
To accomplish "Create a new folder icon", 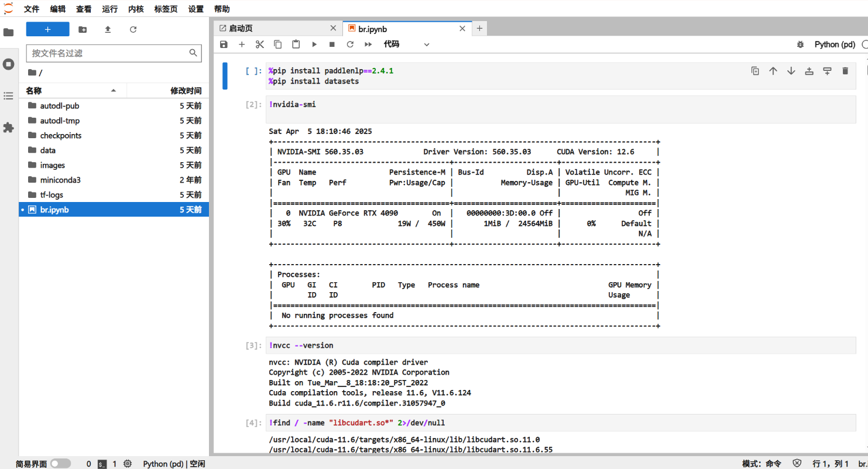I will coord(83,29).
